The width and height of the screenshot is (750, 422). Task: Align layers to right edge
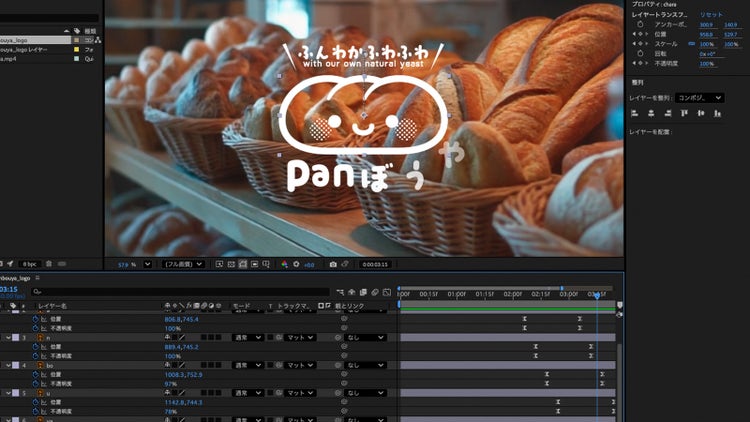pyautogui.click(x=668, y=113)
